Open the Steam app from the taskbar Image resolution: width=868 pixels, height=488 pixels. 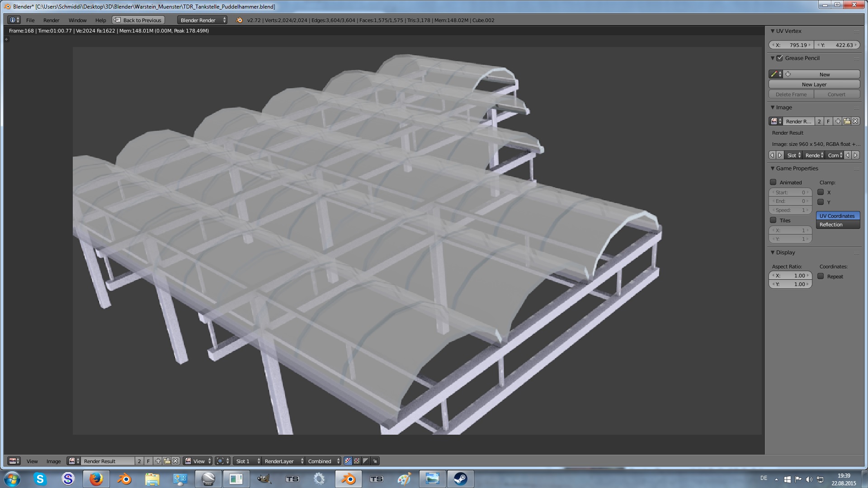click(x=460, y=479)
